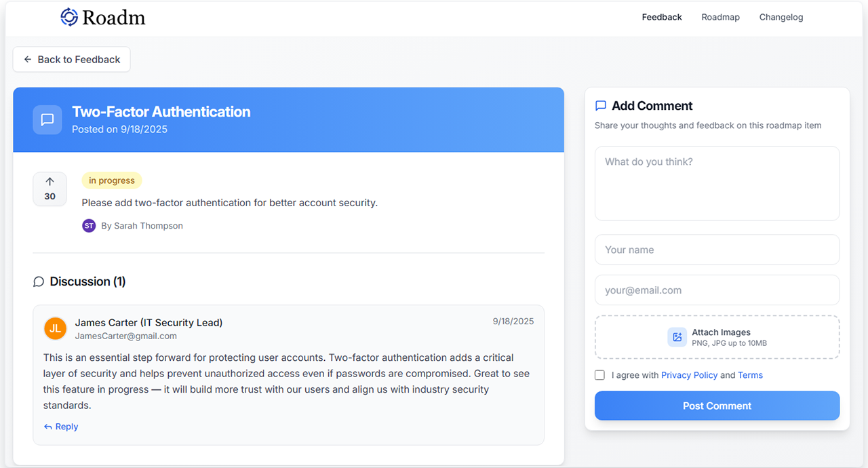This screenshot has width=868, height=468.
Task: Check the agreement to Privacy Policy checkbox
Action: click(x=599, y=374)
